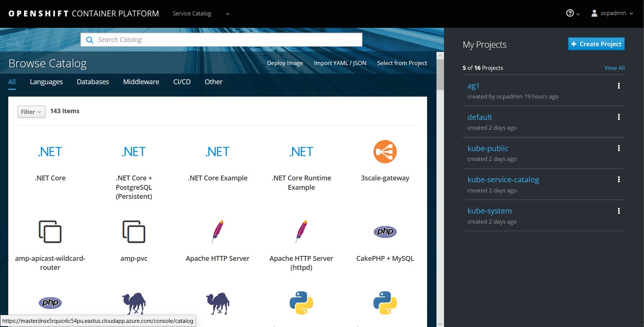This screenshot has width=644, height=327.
Task: Switch to the CI/CD tab
Action: tap(182, 82)
